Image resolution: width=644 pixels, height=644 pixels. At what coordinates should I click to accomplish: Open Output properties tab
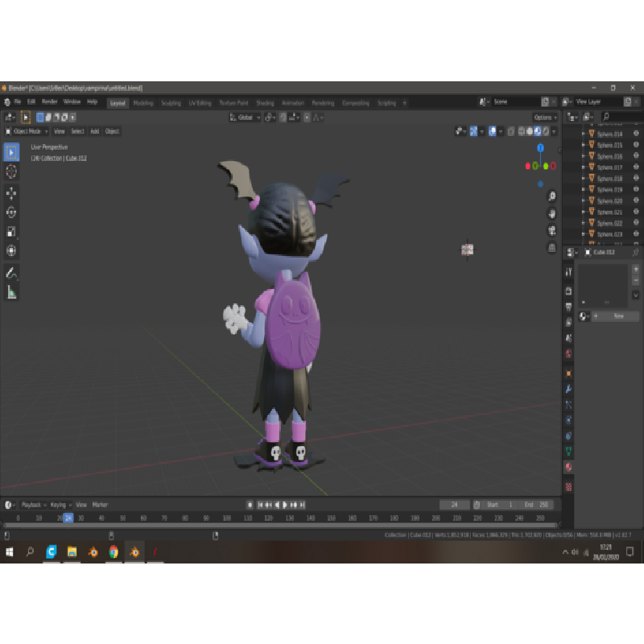click(x=569, y=307)
